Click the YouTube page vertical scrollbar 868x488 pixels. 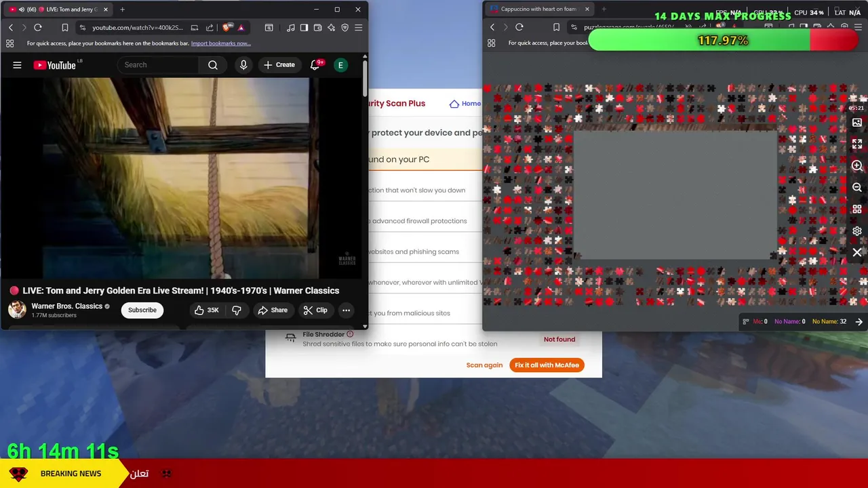pos(365,78)
